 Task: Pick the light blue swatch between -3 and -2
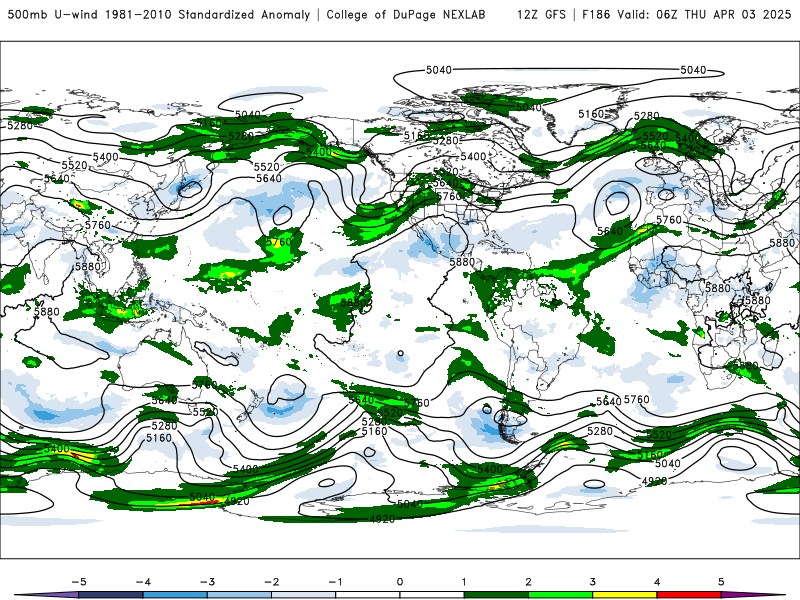[x=239, y=595]
